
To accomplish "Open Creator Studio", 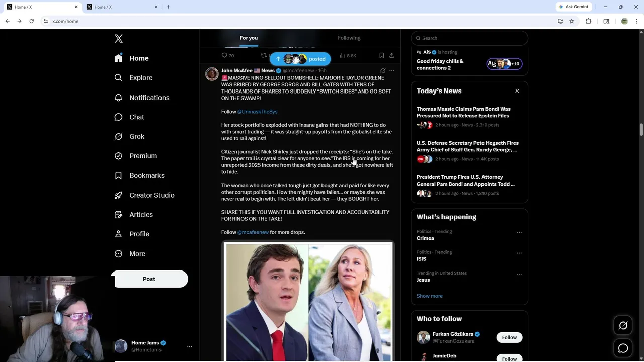I will (x=144, y=195).
